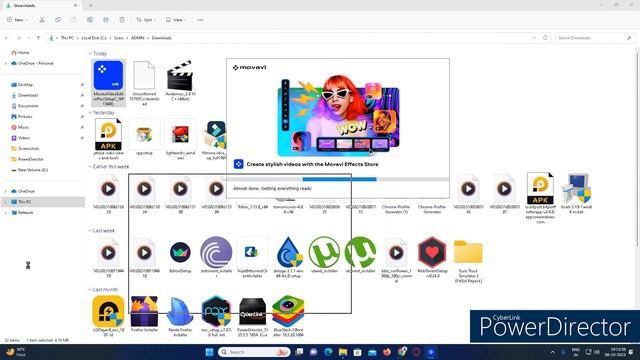Click the Cut scissors toolbar icon

(42, 20)
